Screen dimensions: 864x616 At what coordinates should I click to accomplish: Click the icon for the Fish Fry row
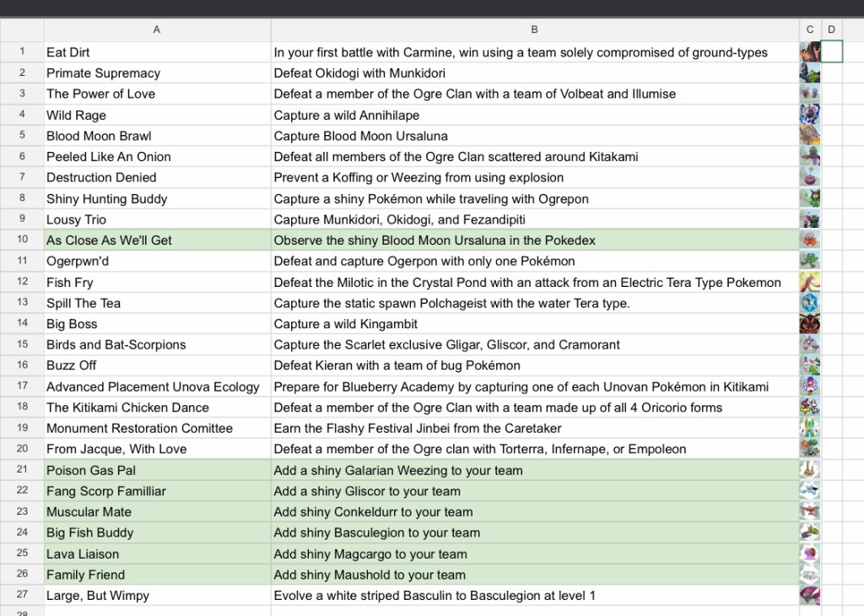810,283
